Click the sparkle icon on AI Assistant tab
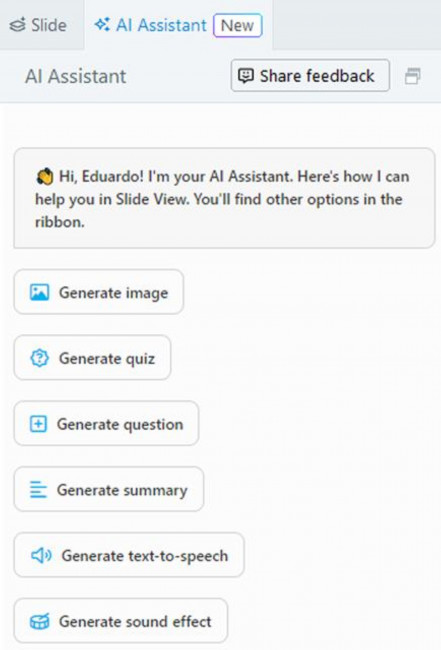The height and width of the screenshot is (650, 441). tap(102, 25)
